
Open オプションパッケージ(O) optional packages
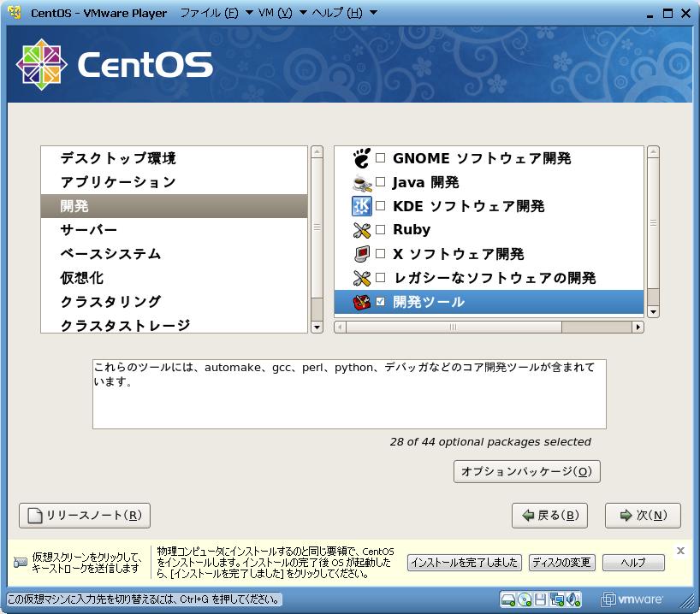click(x=526, y=471)
